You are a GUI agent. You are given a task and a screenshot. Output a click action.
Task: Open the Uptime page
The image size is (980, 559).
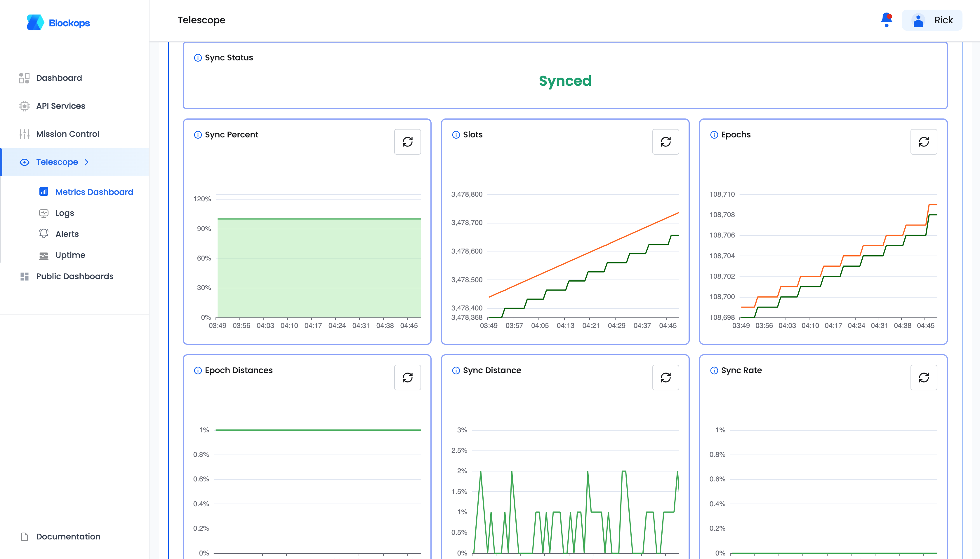70,255
